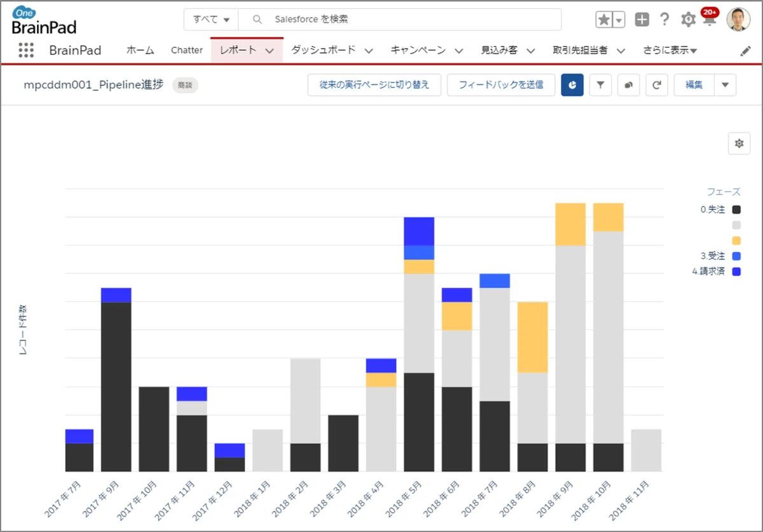Viewport: 763px width, 532px height.
Task: Open dropdown arrow next to 編集
Action: coord(725,85)
